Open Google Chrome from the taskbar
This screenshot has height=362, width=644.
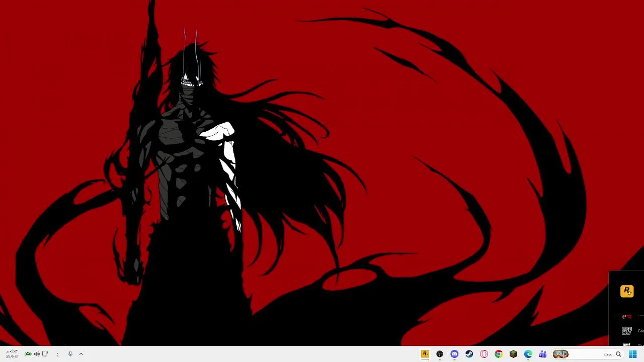tap(499, 354)
